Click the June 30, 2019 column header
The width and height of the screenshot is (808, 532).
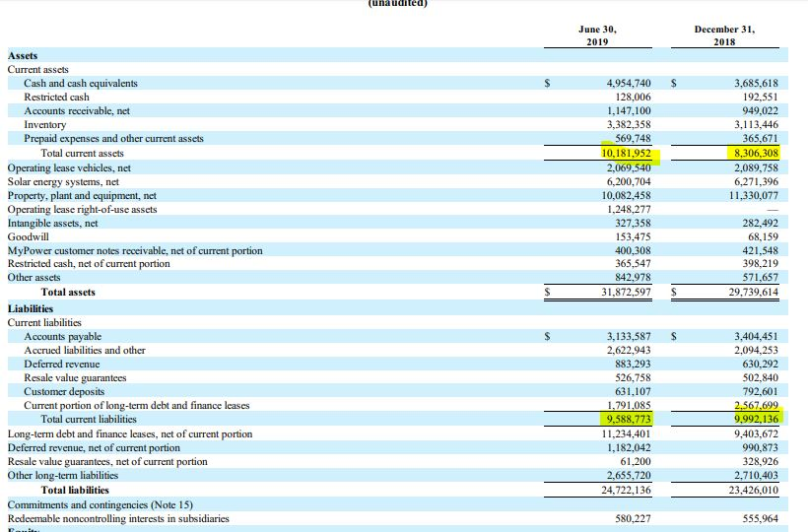pos(597,35)
